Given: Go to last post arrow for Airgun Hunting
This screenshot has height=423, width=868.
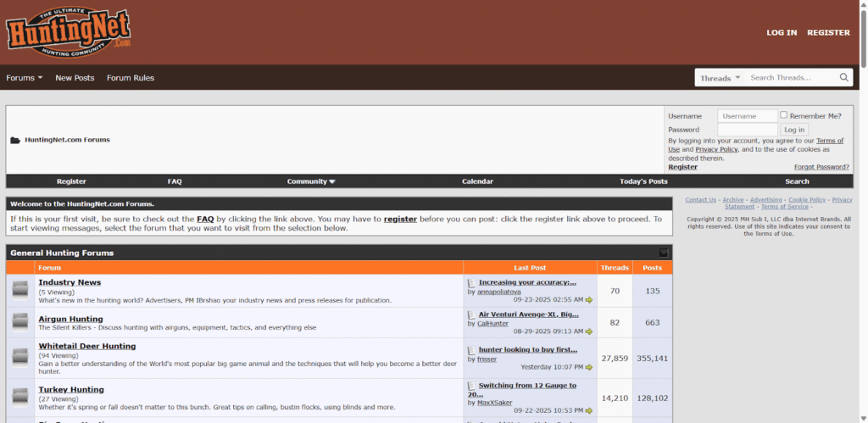Looking at the screenshot, I should (589, 331).
